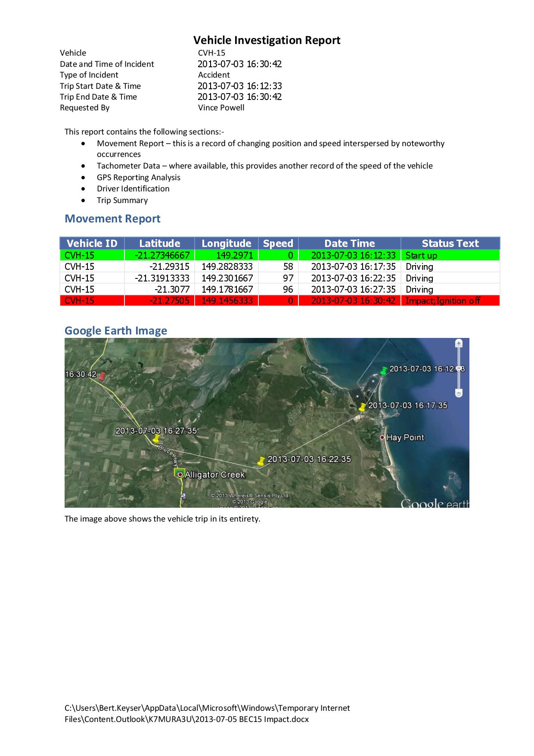Click the Hay Point place dot
The width and height of the screenshot is (534, 756).
coord(382,437)
